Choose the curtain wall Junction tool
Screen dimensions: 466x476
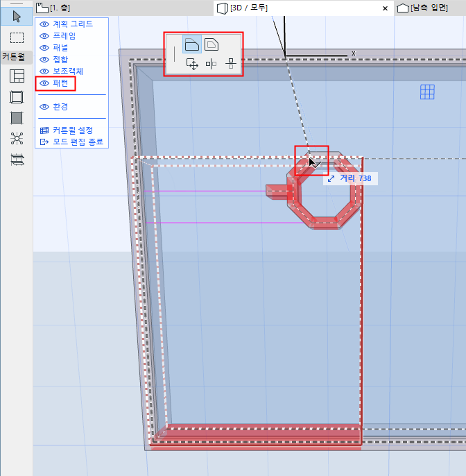[17, 139]
